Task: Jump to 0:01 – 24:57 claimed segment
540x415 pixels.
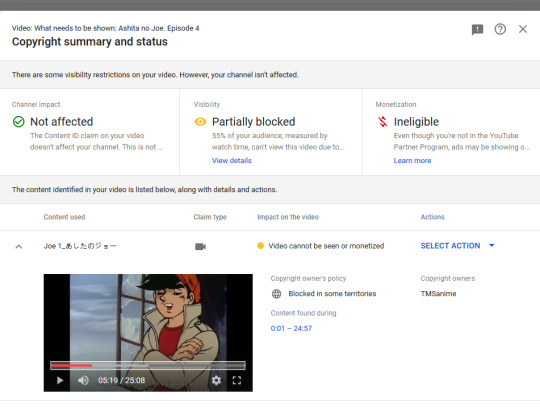Action: 291,328
